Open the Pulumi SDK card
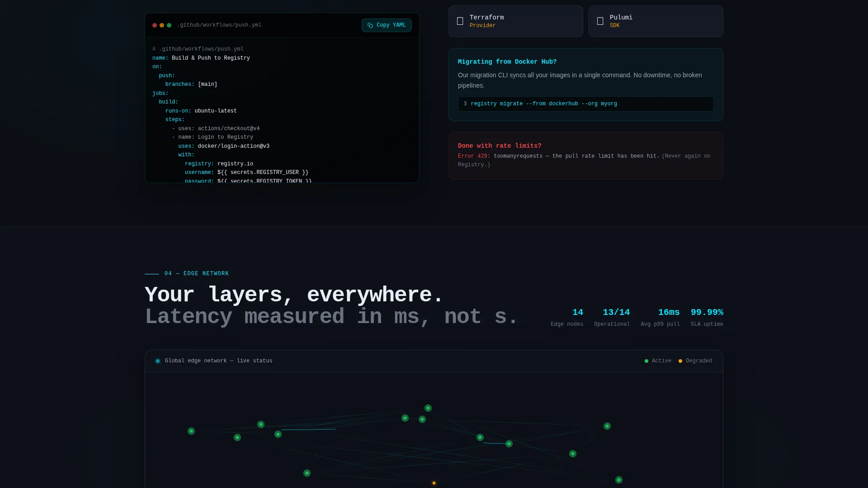The width and height of the screenshot is (868, 488). (x=656, y=21)
